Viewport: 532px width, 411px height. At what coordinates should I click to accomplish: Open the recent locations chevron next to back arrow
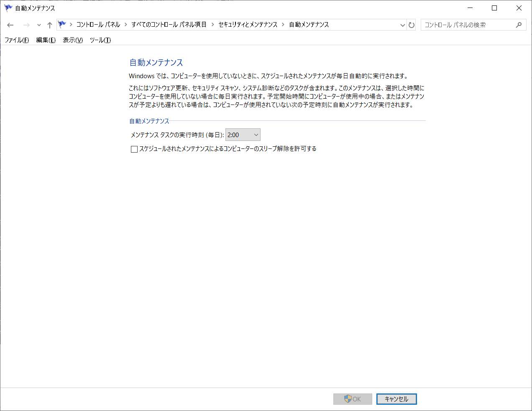pyautogui.click(x=38, y=25)
